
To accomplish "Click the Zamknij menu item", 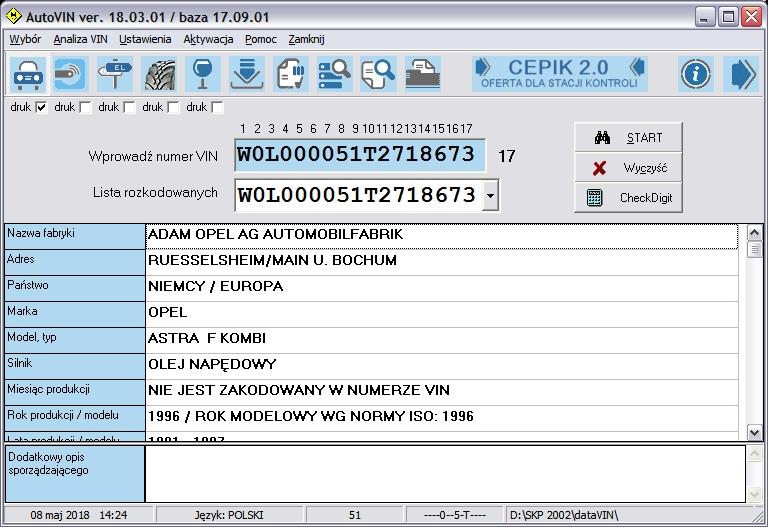I will 306,39.
